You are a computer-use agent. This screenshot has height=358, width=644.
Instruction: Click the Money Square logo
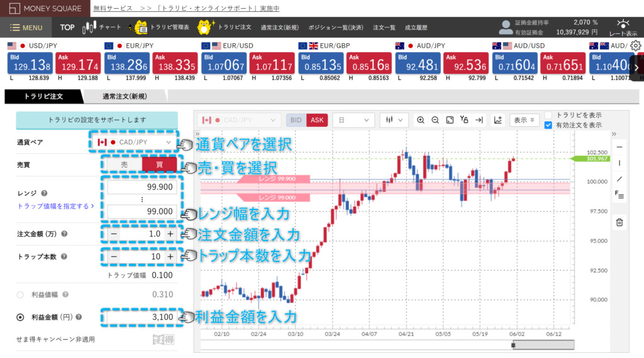[45, 8]
